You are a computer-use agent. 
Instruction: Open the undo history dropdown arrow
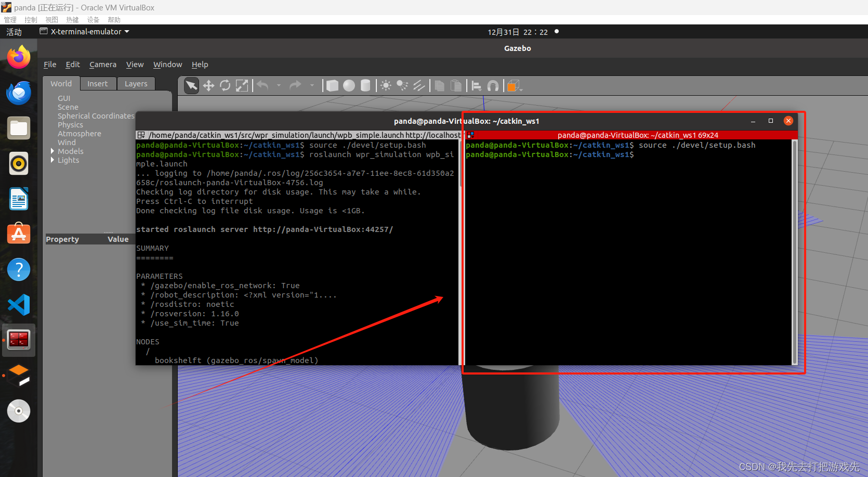pos(279,85)
